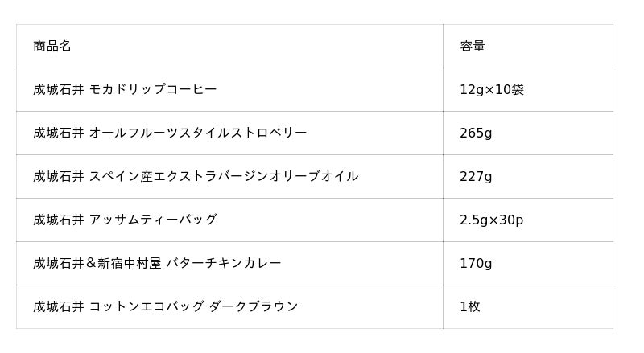Image resolution: width=644 pixels, height=353 pixels.
Task: Click the アッサムティーバッグ product name
Action: (x=153, y=220)
